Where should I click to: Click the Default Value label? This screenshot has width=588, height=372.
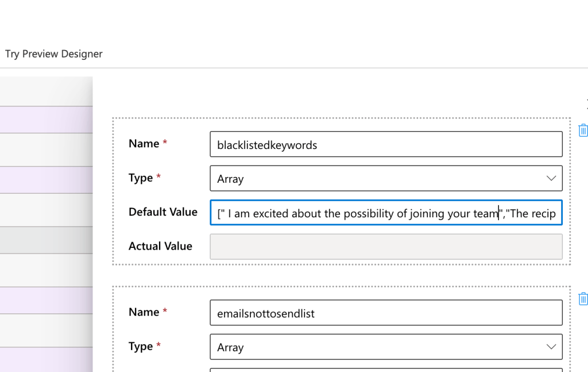pos(163,212)
